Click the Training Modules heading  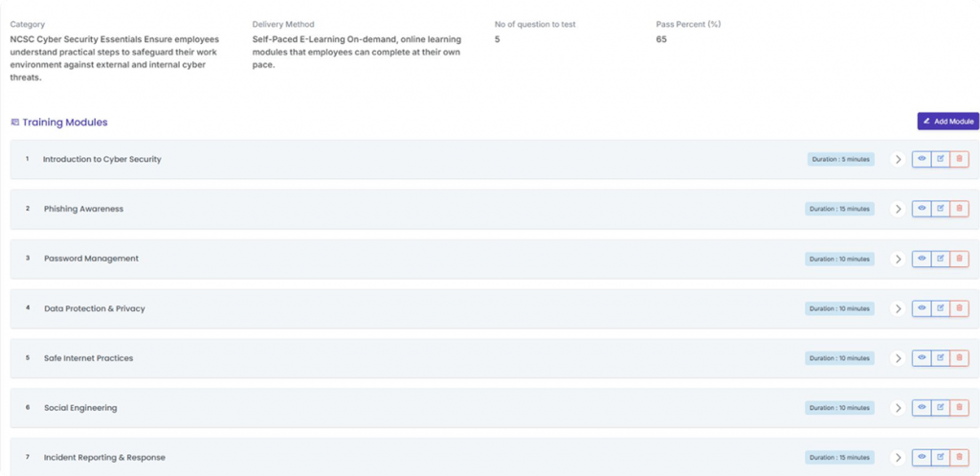pos(64,123)
